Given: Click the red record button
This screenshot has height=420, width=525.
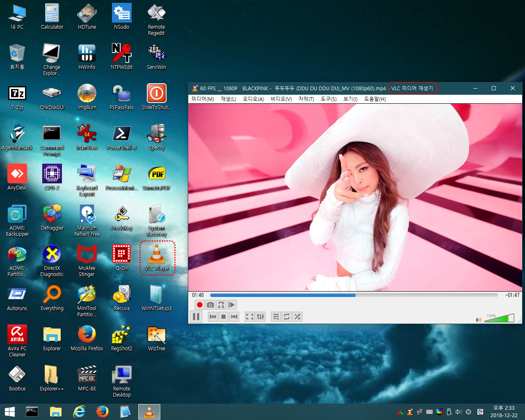Looking at the screenshot, I should [x=200, y=305].
